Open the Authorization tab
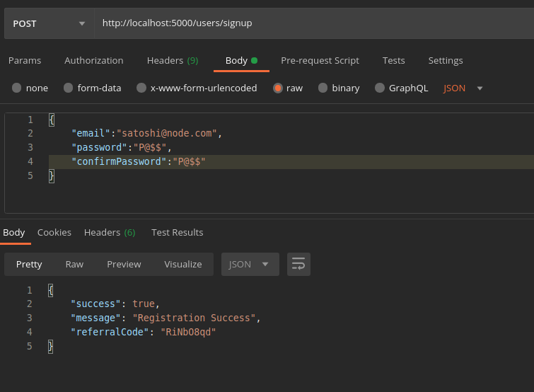 coord(94,60)
